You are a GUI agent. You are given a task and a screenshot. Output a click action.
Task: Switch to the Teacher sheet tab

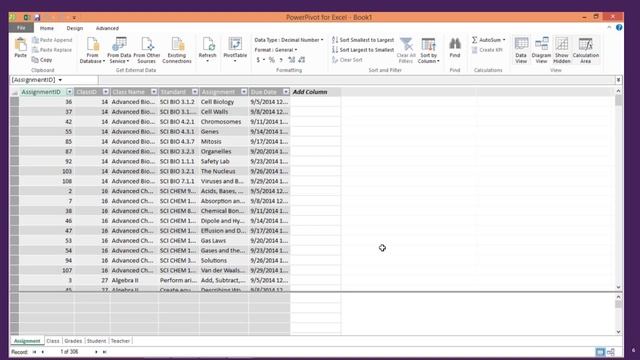(120, 341)
